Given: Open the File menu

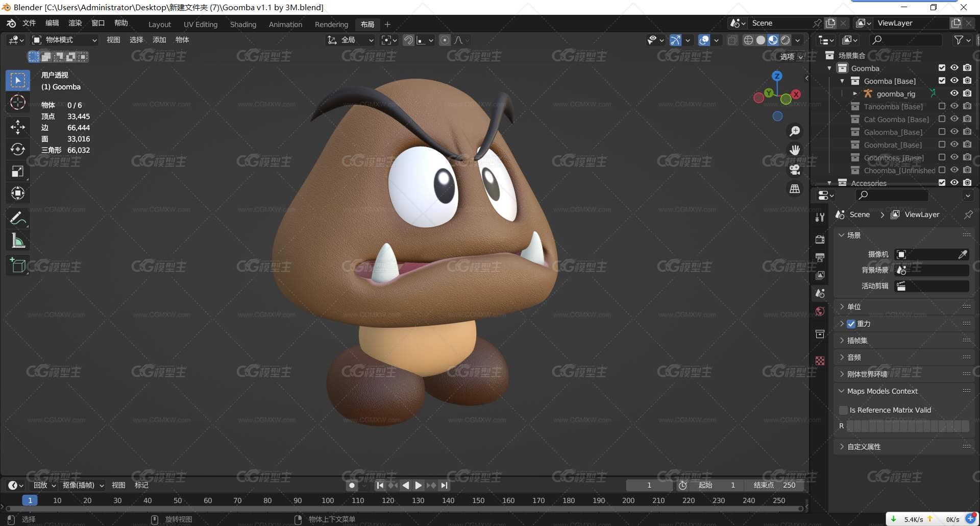Looking at the screenshot, I should pos(29,23).
